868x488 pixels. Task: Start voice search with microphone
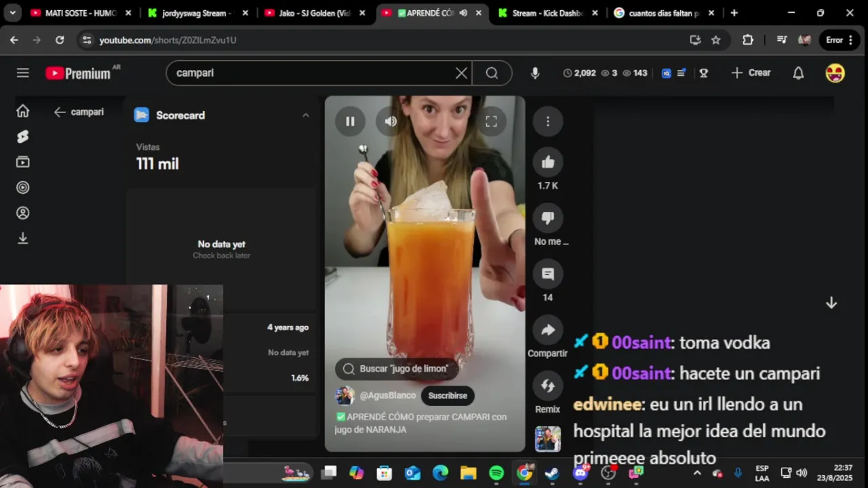coord(535,73)
